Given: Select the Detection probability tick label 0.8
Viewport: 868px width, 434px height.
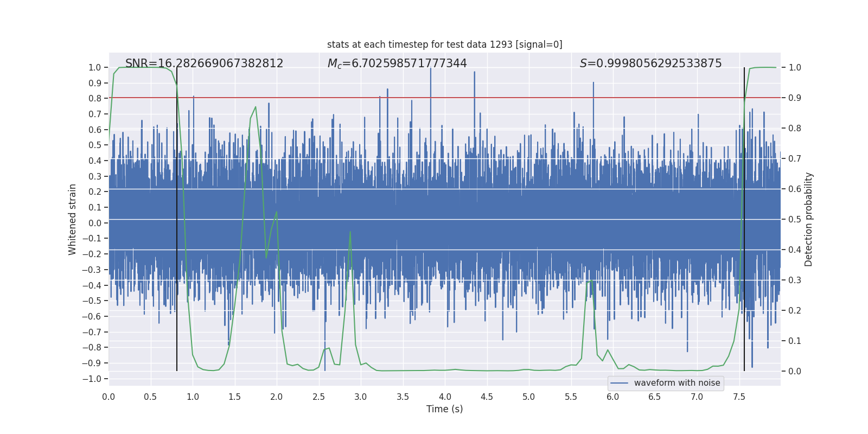Looking at the screenshot, I should [x=795, y=128].
